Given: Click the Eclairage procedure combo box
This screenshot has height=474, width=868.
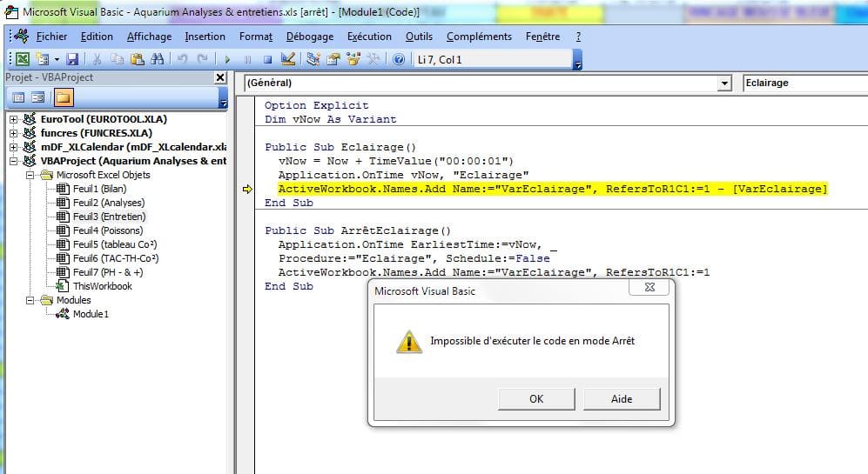Looking at the screenshot, I should [805, 83].
